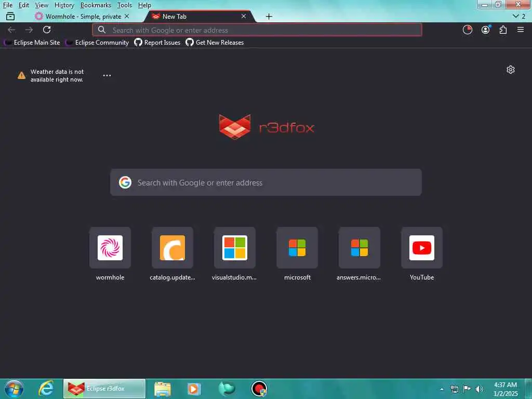Open the red circle recorder taskbar icon
The width and height of the screenshot is (532, 399).
259,389
